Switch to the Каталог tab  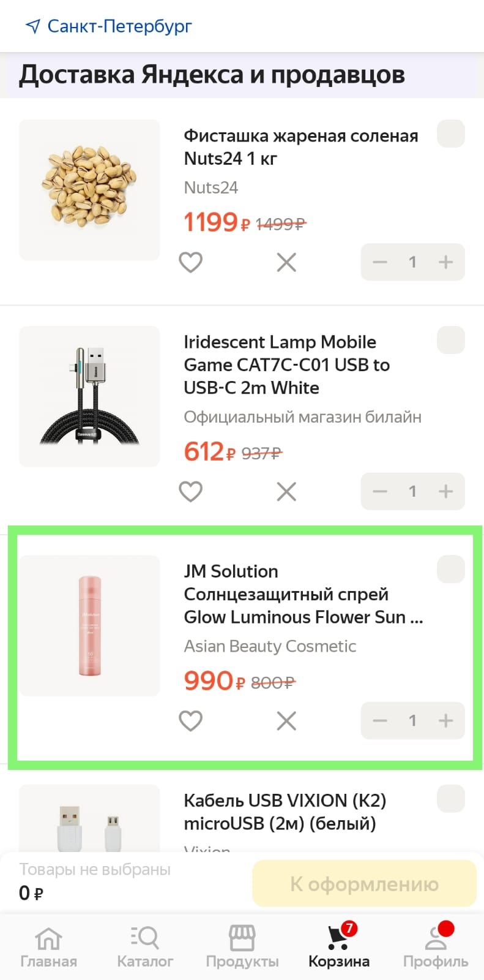(x=145, y=946)
